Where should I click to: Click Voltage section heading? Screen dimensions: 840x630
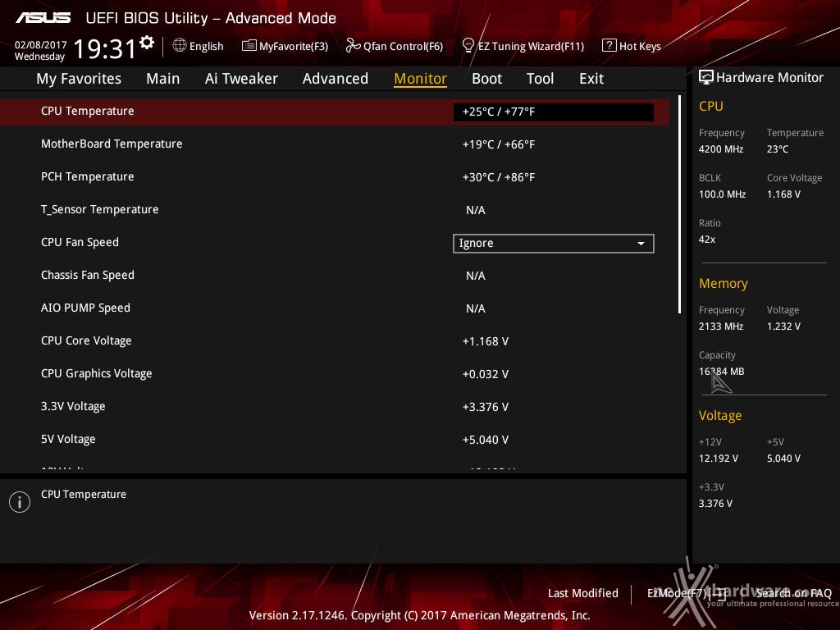tap(720, 416)
